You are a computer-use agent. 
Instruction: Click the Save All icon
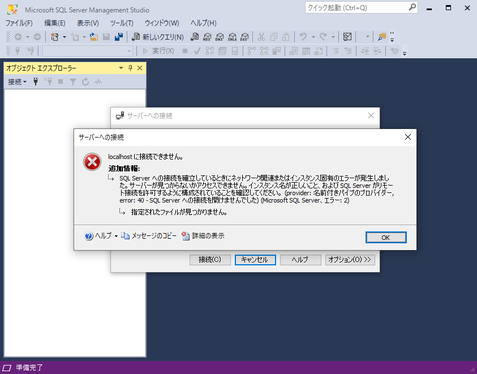pos(119,37)
